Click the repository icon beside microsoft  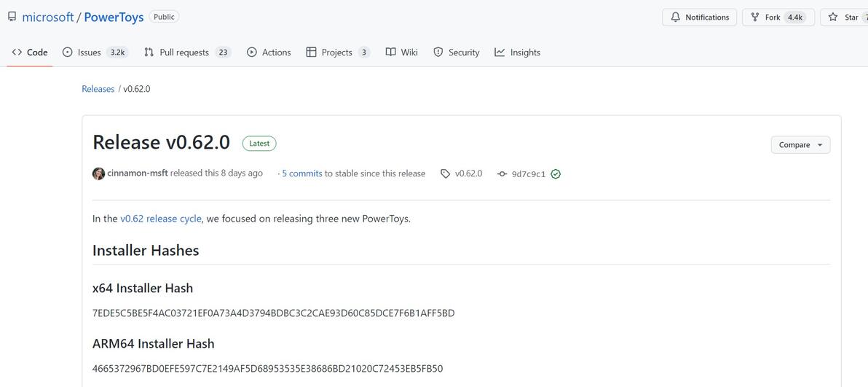(x=12, y=17)
